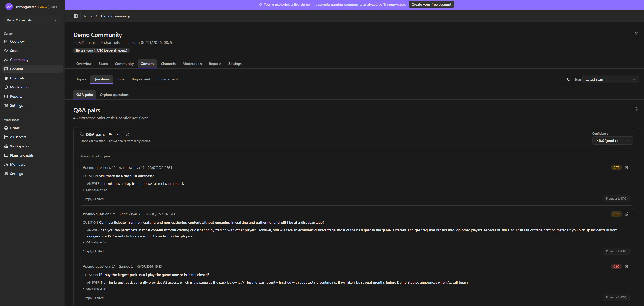This screenshot has width=644, height=306.
Task: Switch to the top Moderation tab
Action: pos(192,64)
